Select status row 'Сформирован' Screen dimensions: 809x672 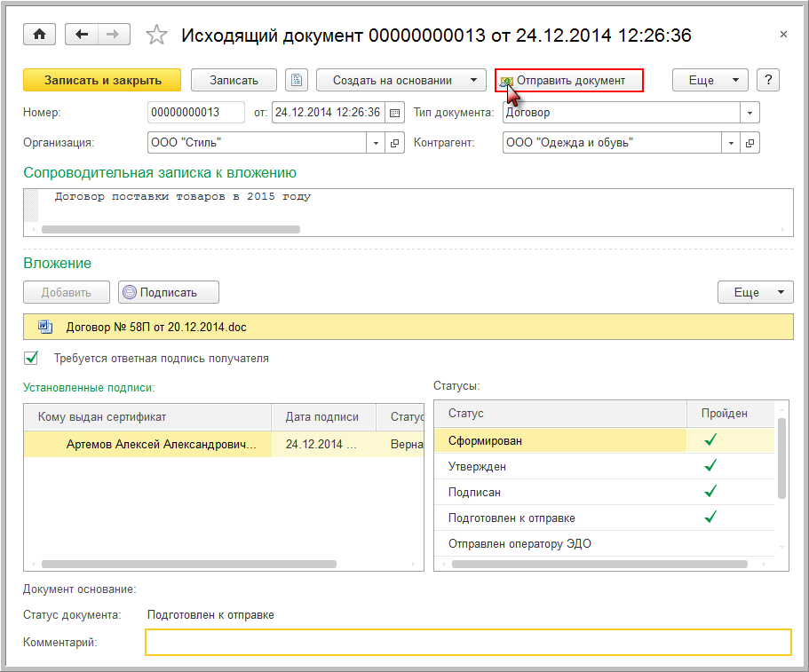604,440
